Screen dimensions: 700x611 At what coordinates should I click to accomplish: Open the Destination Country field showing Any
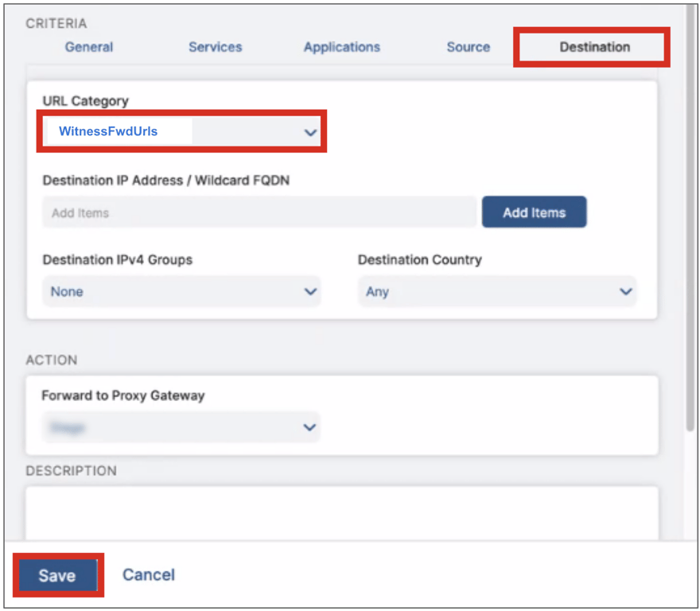pyautogui.click(x=495, y=292)
